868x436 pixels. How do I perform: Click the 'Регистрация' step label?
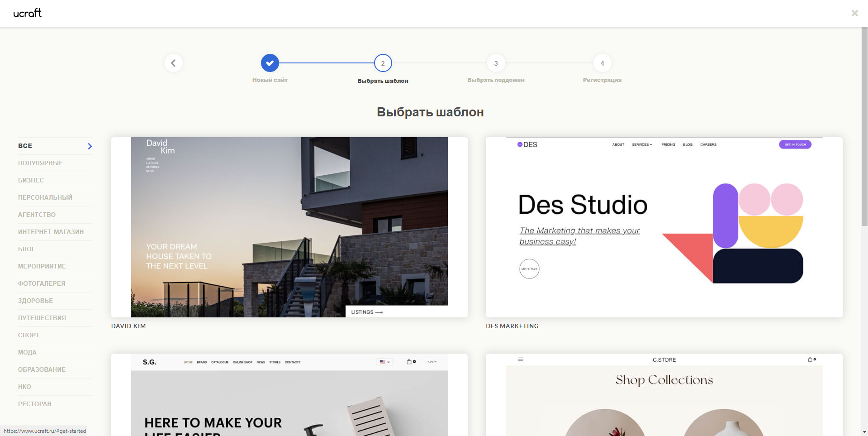(602, 80)
